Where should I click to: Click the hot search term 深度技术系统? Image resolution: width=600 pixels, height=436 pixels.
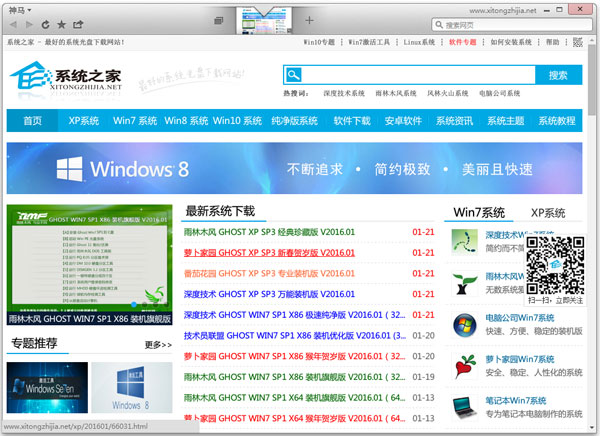click(344, 93)
